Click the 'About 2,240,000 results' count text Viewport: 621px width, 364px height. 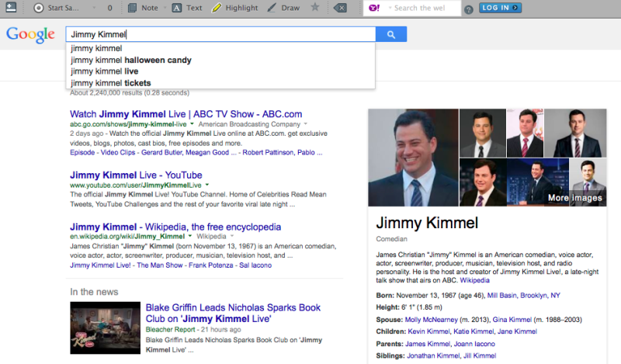pos(130,92)
